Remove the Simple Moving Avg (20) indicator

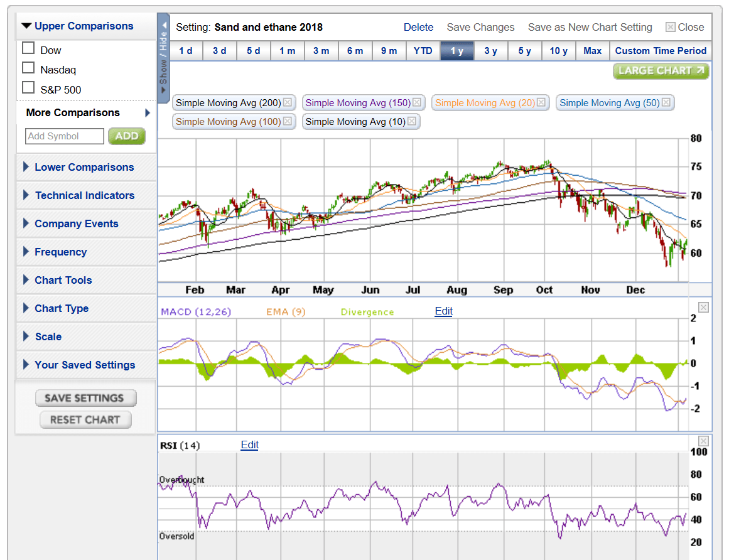tap(539, 102)
